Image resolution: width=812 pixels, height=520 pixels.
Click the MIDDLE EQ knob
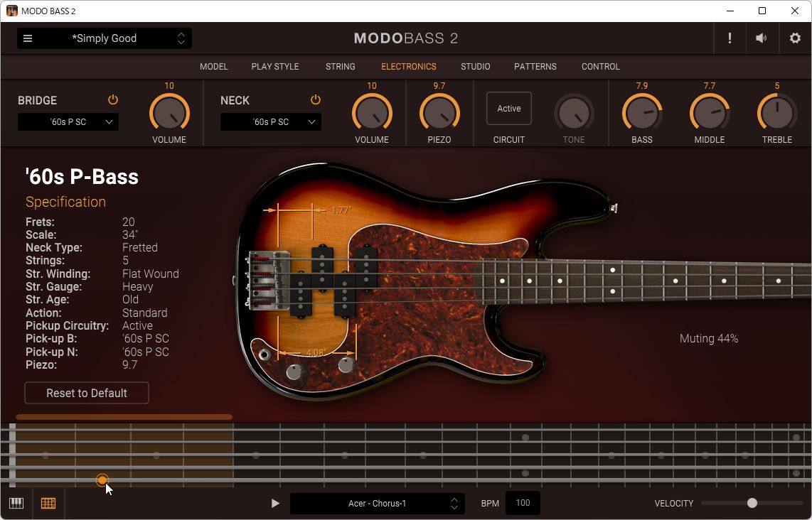[710, 114]
